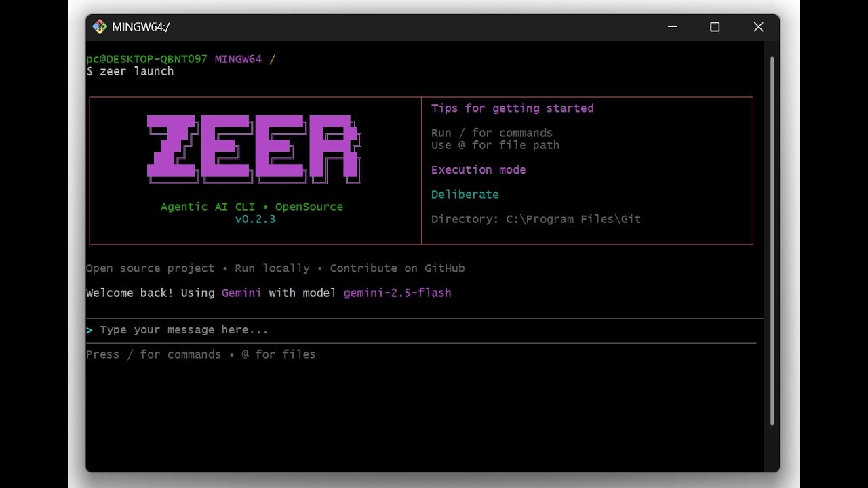Viewport: 868px width, 488px height.
Task: Click the version "v0.2.3" text
Action: (x=255, y=219)
